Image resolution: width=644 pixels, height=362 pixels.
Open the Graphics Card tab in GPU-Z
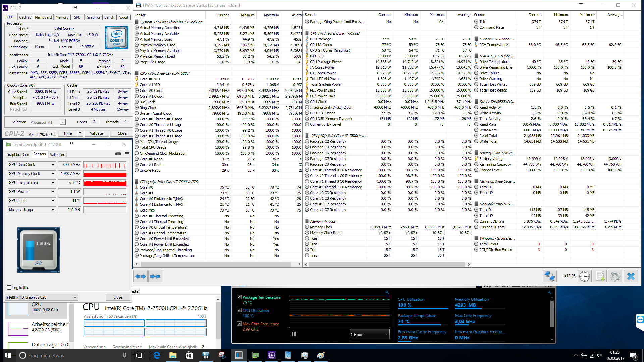18,154
